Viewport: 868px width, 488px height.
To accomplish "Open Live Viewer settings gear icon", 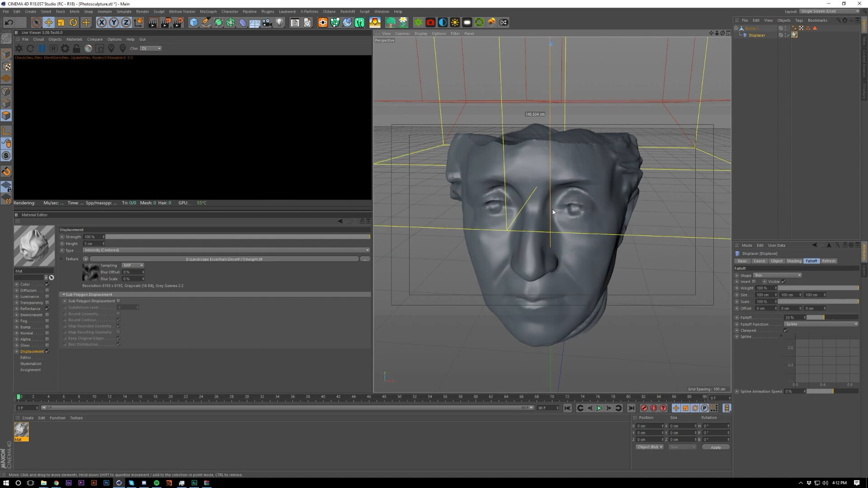I will [x=65, y=48].
